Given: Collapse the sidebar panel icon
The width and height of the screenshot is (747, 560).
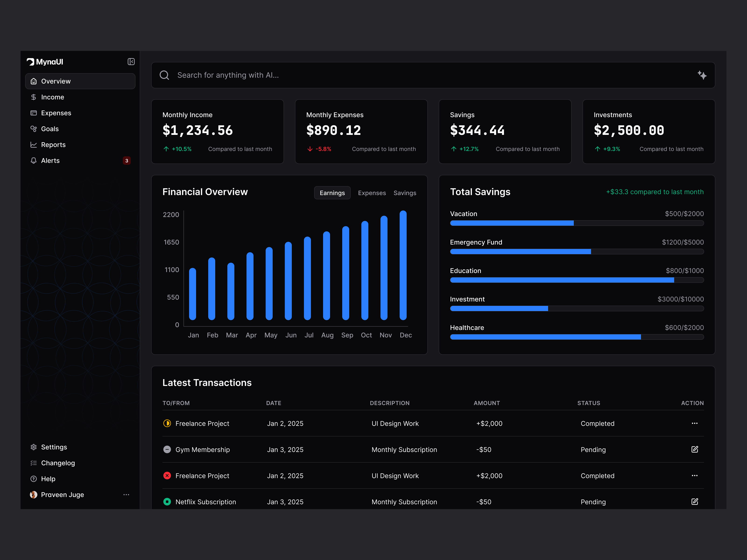Looking at the screenshot, I should pos(131,62).
